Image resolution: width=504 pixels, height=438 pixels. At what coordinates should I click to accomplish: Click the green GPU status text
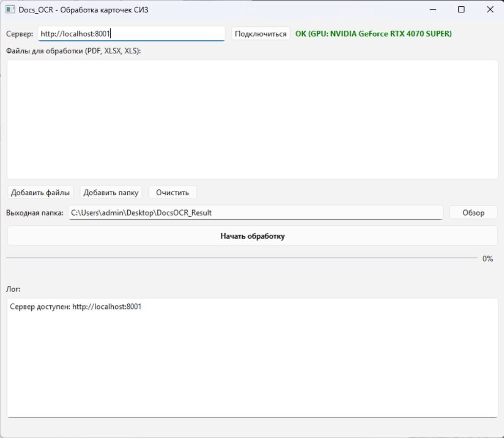tap(373, 34)
